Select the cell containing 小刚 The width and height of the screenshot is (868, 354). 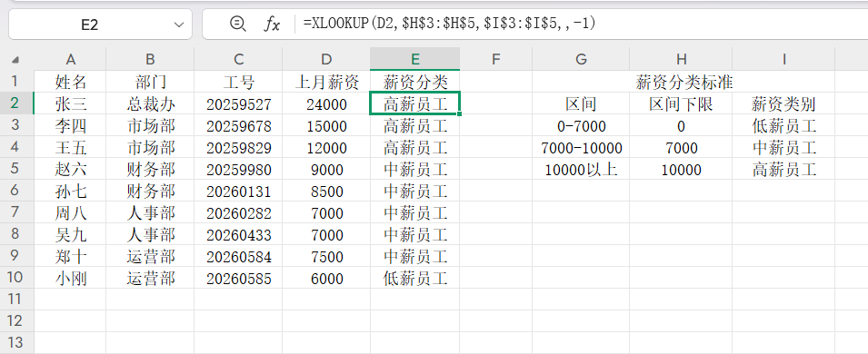[70, 279]
